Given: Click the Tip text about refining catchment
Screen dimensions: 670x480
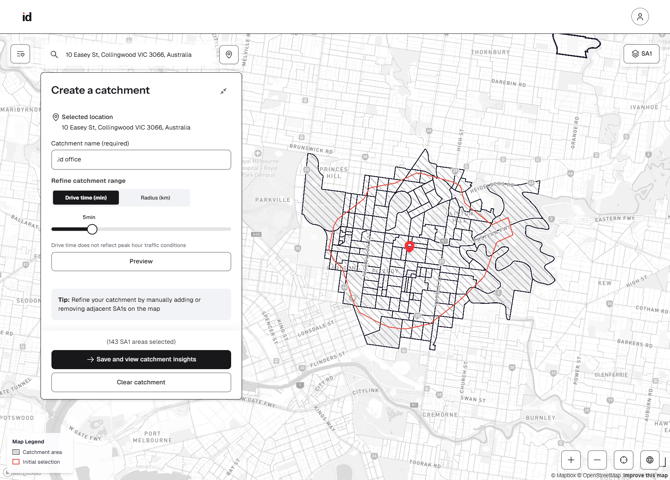Looking at the screenshot, I should click(x=129, y=304).
